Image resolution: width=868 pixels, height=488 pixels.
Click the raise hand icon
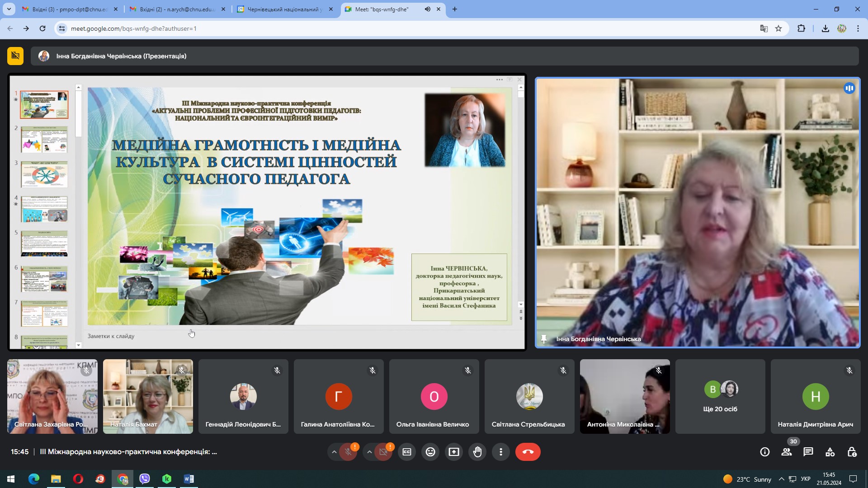coord(477,452)
